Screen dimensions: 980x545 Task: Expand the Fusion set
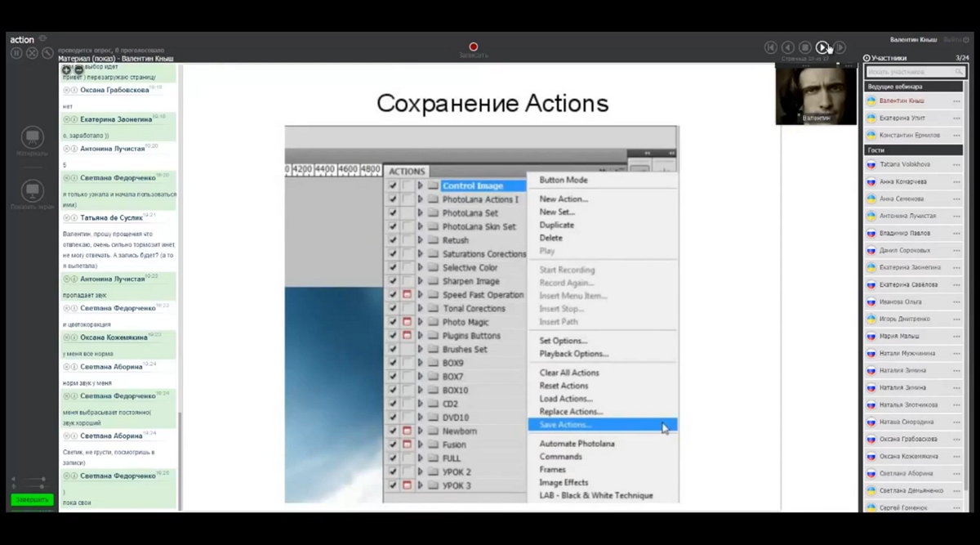pyautogui.click(x=421, y=444)
